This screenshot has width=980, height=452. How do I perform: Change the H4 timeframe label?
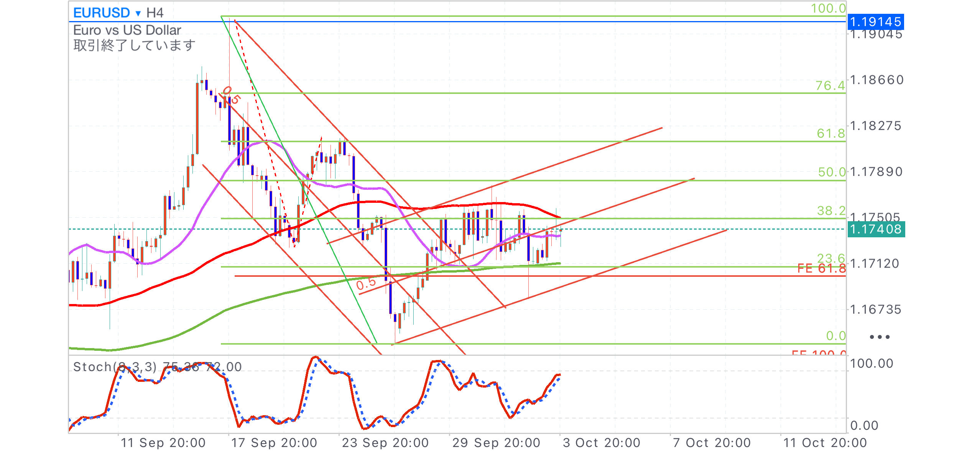(155, 13)
